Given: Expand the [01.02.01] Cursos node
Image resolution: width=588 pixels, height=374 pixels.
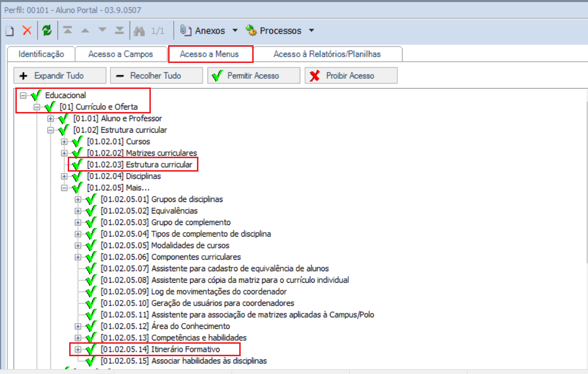Looking at the screenshot, I should [64, 141].
